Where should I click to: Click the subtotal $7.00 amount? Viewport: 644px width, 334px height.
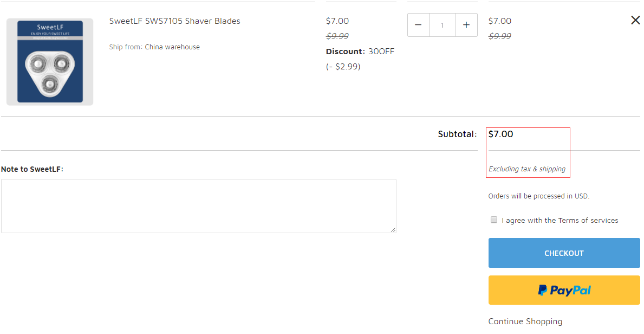point(500,134)
